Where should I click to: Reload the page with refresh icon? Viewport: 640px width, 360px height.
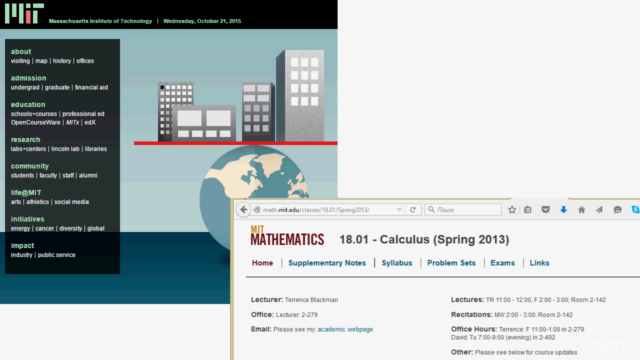(x=413, y=210)
